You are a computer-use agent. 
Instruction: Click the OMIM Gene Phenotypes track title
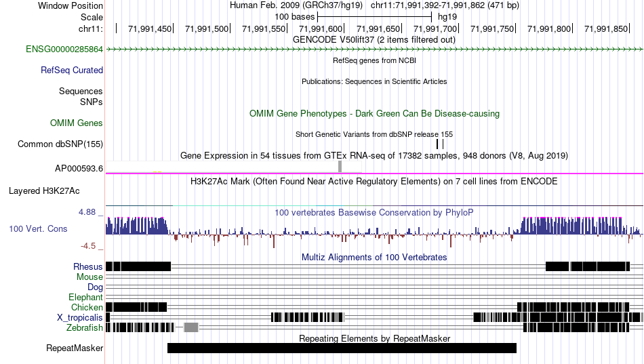click(374, 113)
